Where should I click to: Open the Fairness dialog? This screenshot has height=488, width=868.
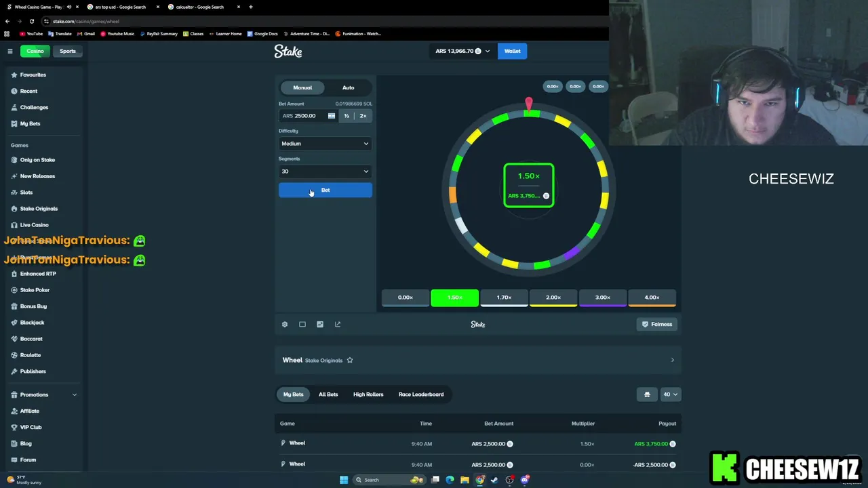(x=657, y=324)
